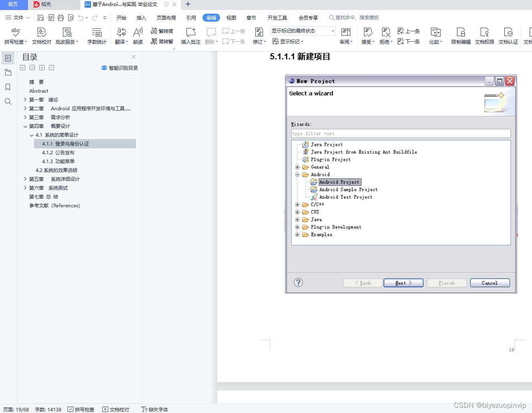Image resolution: width=532 pixels, height=413 pixels.
Task: Open the 显示标记的最终状态 dropdown
Action: coord(303,31)
